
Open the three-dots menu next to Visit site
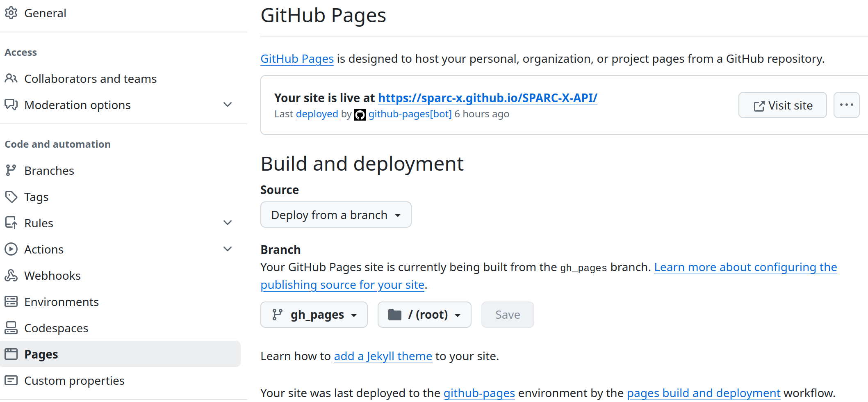[x=846, y=105]
